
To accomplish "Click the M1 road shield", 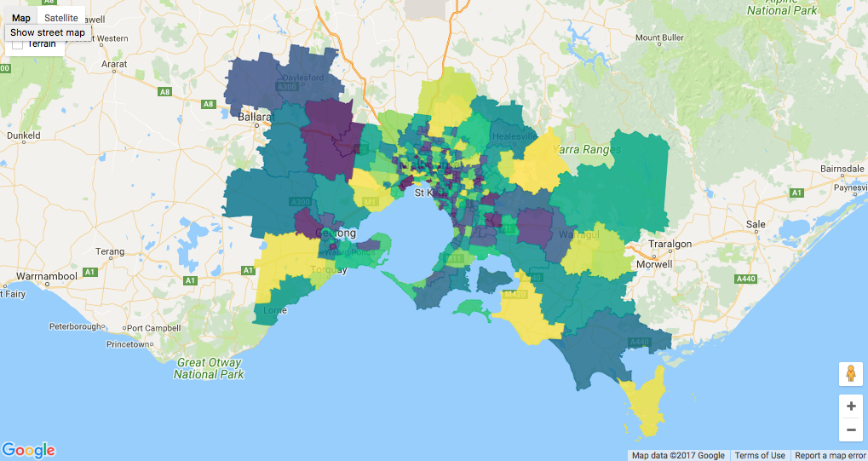I will point(371,202).
